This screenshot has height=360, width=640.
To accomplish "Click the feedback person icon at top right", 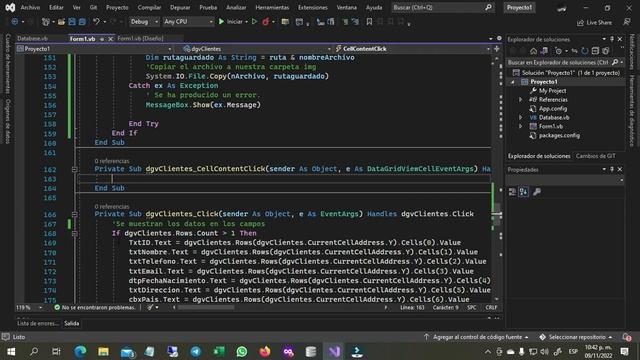I will click(x=627, y=22).
